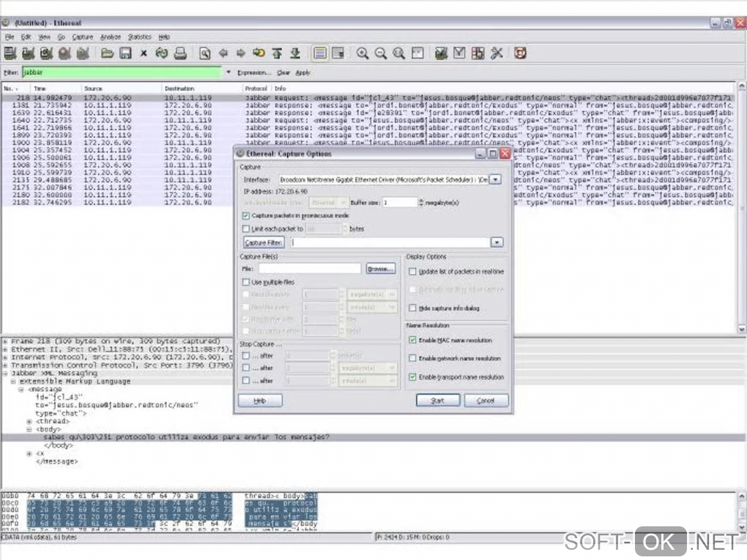The height and width of the screenshot is (560, 747).
Task: Enable Limit each packet to bytes
Action: (x=246, y=229)
